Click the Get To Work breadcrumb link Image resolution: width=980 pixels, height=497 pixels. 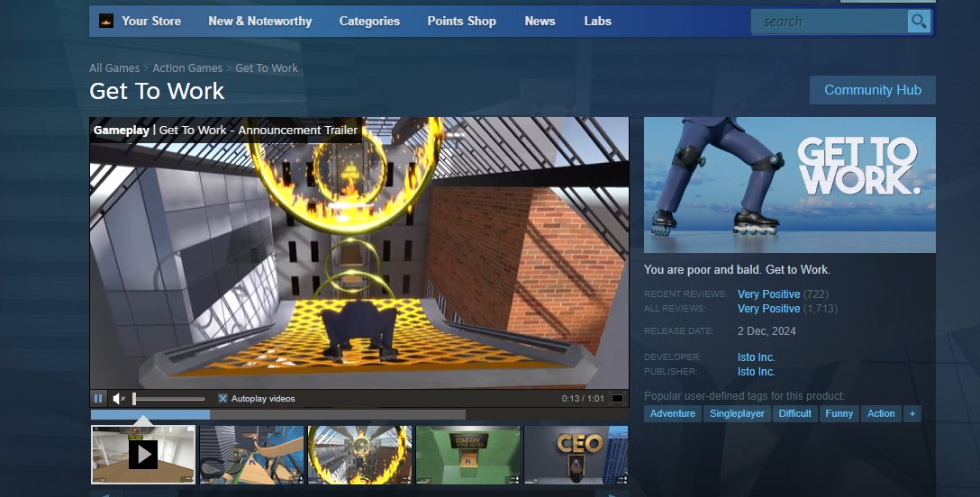tap(267, 68)
